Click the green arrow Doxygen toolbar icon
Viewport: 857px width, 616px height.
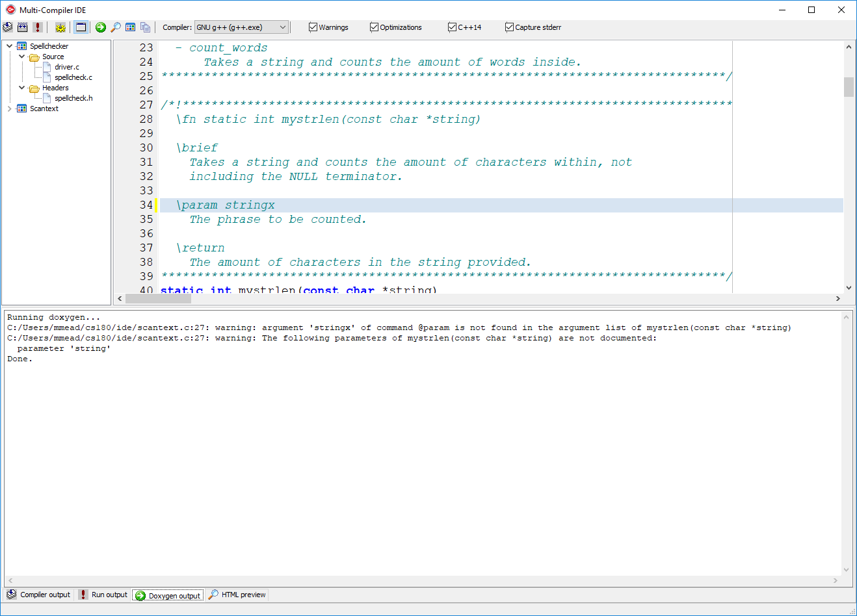pos(101,27)
